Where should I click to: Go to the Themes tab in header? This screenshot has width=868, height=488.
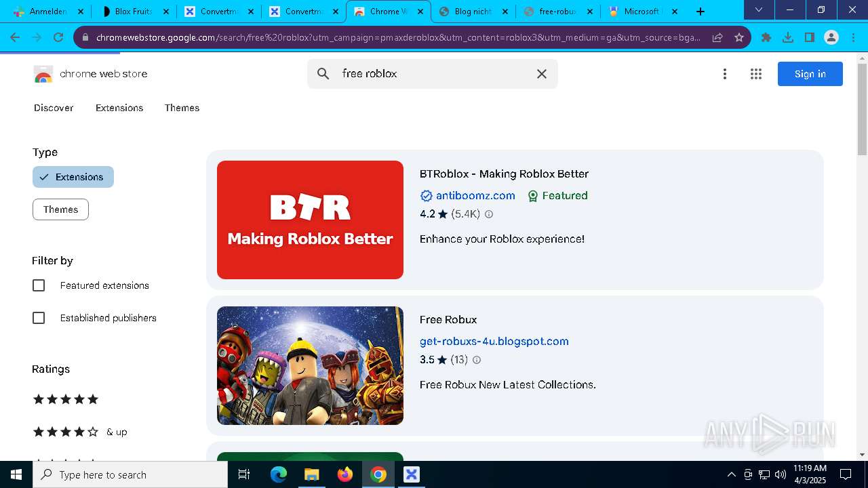click(x=182, y=108)
